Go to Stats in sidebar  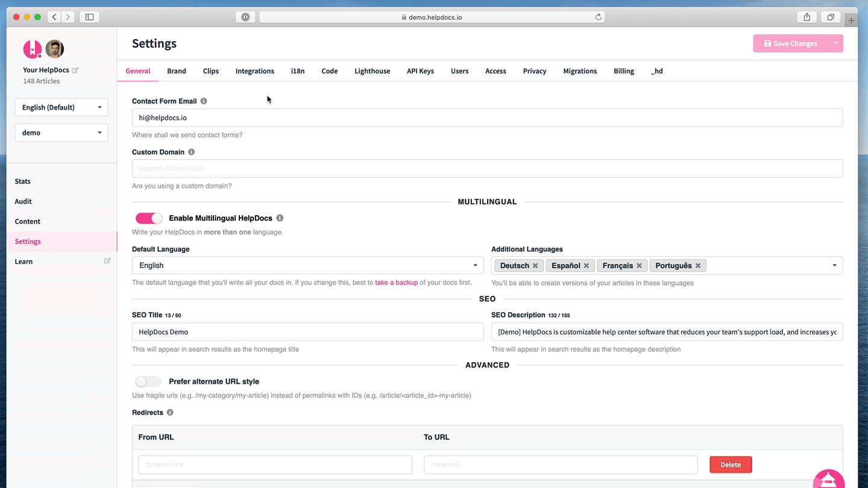click(23, 181)
